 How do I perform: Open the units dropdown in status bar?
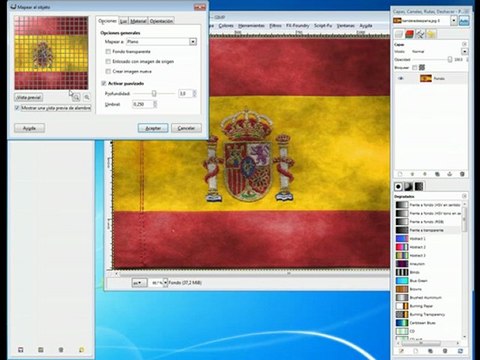139,283
